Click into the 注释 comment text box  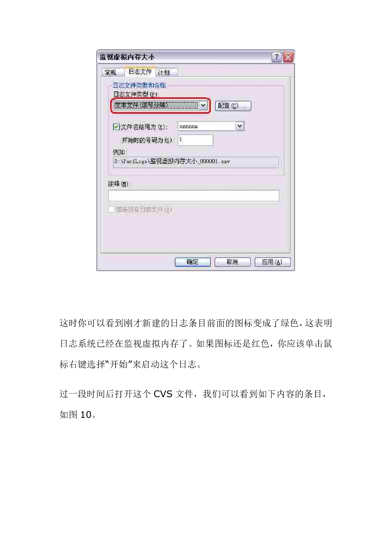[x=194, y=196]
